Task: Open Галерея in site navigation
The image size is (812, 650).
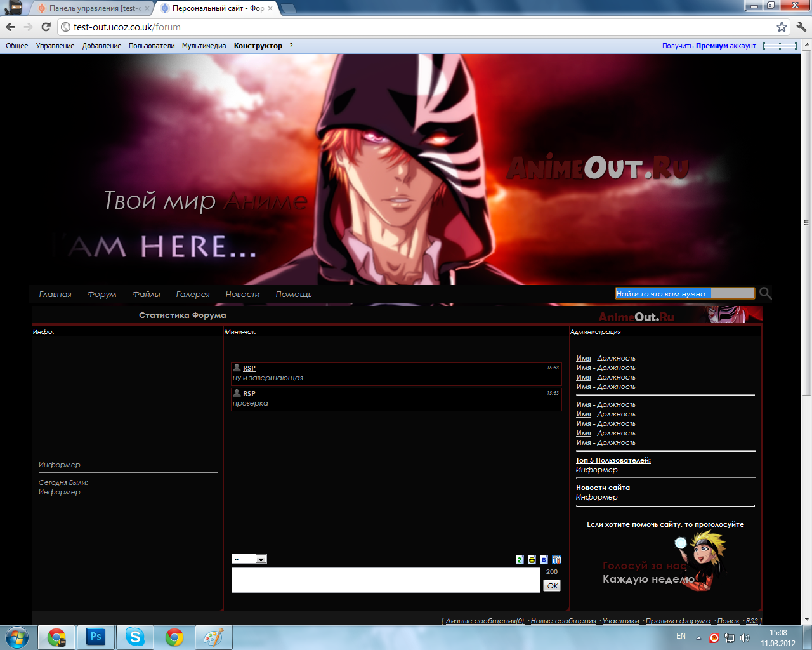Action: [x=193, y=294]
